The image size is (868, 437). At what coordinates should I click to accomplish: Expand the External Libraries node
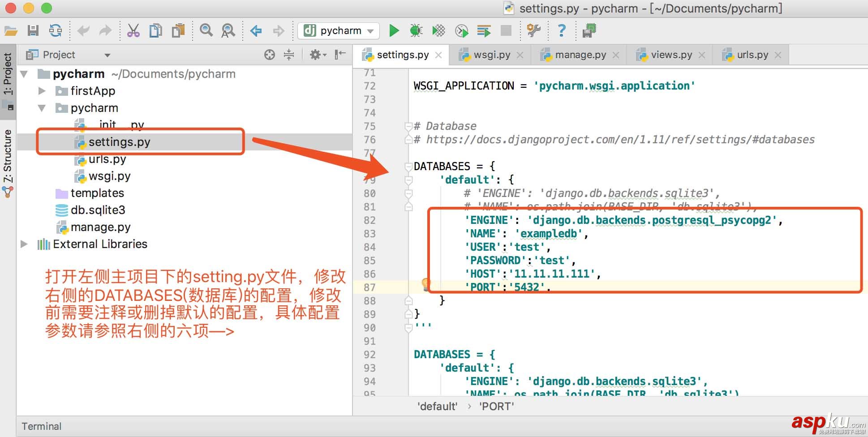(x=23, y=244)
